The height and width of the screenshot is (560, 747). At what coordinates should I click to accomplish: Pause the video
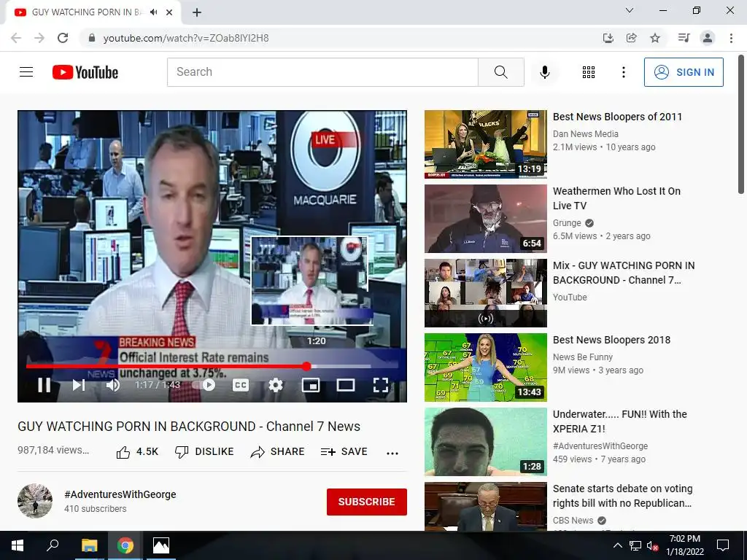44,385
